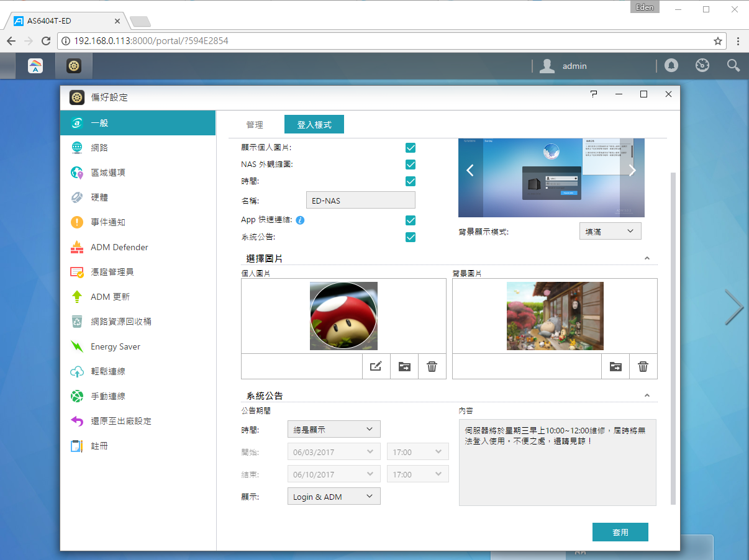Delete the background image with trash icon

(x=643, y=366)
